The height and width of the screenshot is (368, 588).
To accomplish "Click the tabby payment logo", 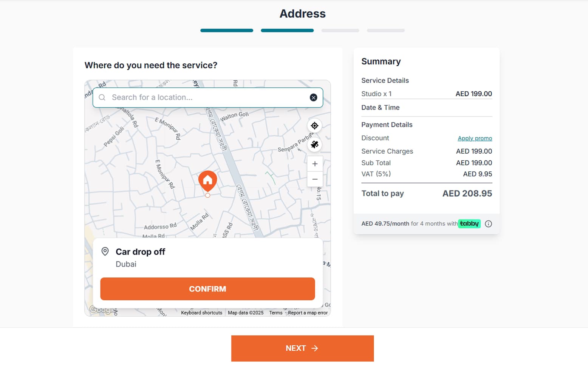I will tap(469, 223).
